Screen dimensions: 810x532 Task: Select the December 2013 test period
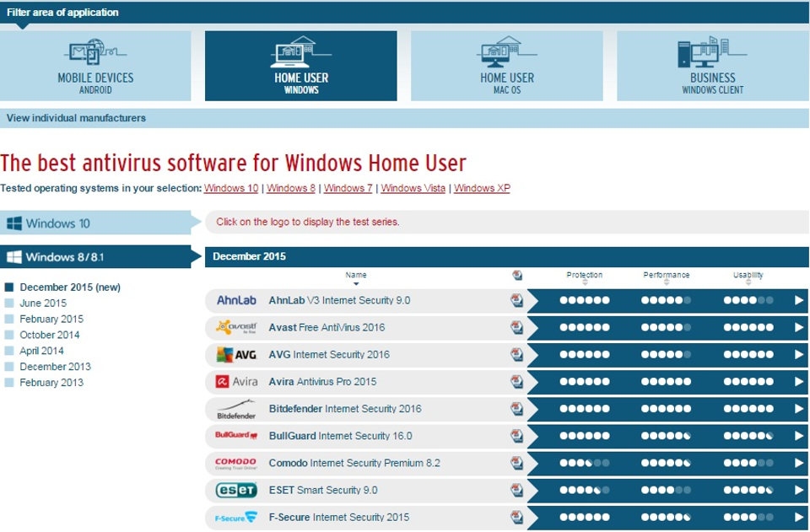coord(55,367)
